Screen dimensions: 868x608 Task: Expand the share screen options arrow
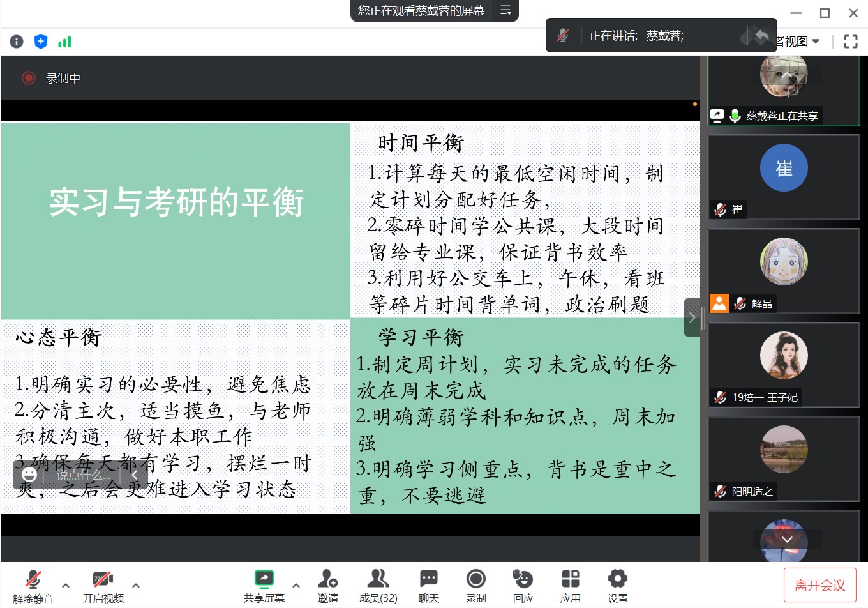[296, 584]
